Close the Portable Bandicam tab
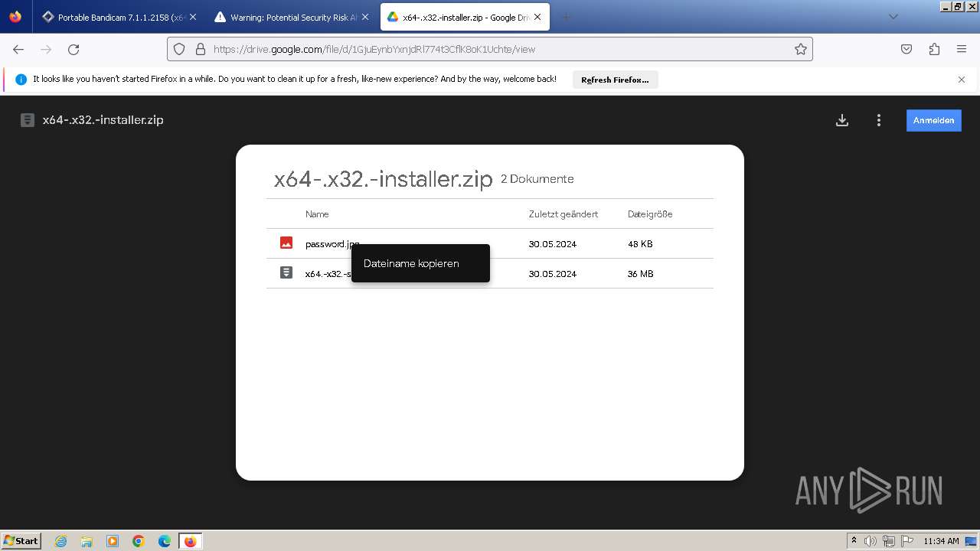Screen dimensions: 980x551 click(193, 17)
